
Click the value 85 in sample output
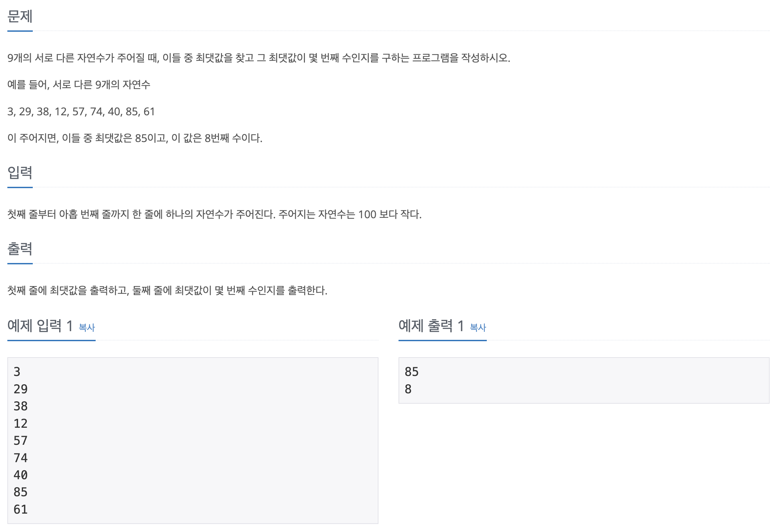(412, 372)
